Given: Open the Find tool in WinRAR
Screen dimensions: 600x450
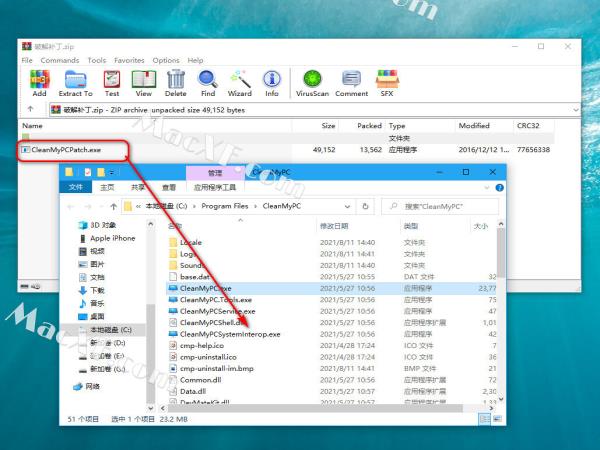Looking at the screenshot, I should point(208,83).
